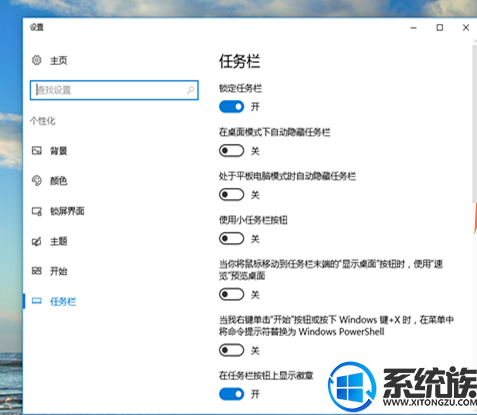477x415 pixels.
Task: Maximize the 设置 window
Action: (440, 28)
